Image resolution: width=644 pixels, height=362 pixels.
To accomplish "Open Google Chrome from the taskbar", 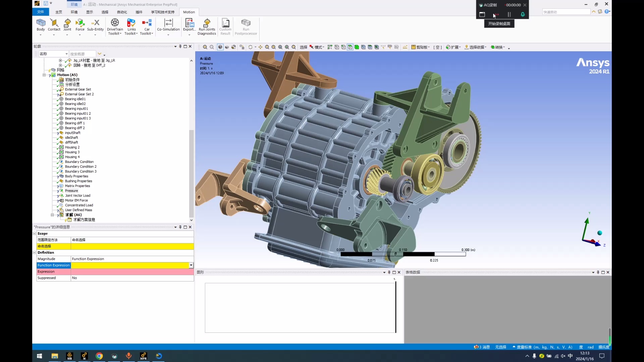I will (99, 356).
